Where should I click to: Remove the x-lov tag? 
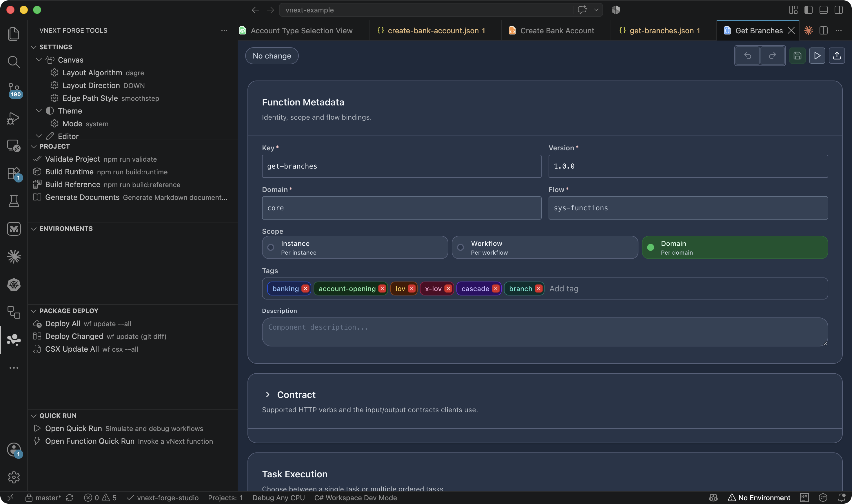coord(448,289)
